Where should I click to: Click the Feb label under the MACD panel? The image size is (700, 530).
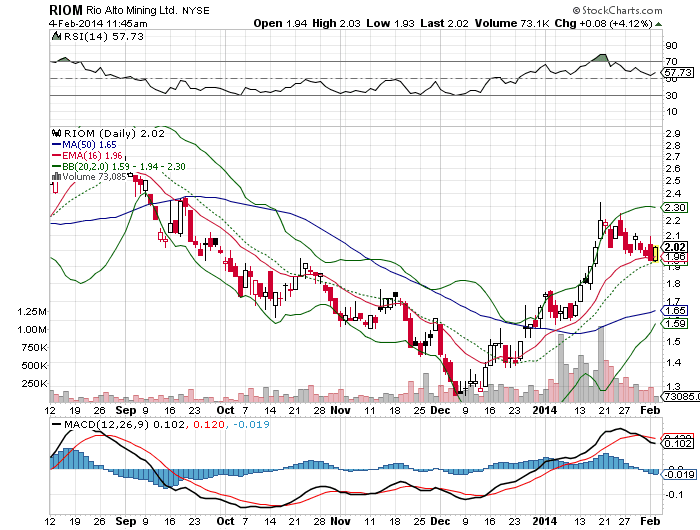pyautogui.click(x=650, y=521)
